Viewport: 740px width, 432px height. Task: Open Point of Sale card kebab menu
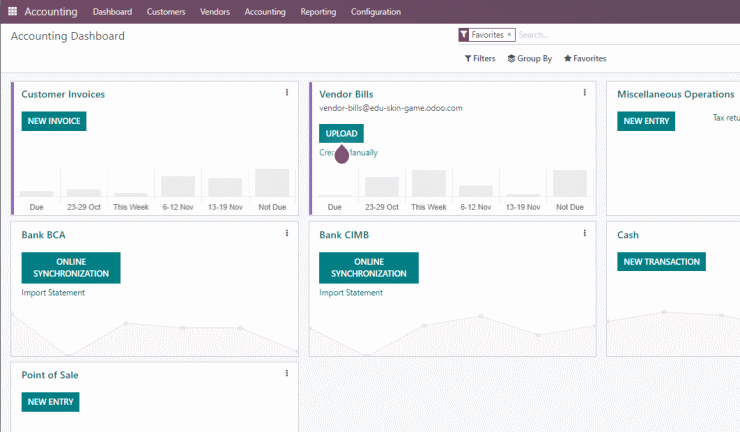pyautogui.click(x=286, y=373)
